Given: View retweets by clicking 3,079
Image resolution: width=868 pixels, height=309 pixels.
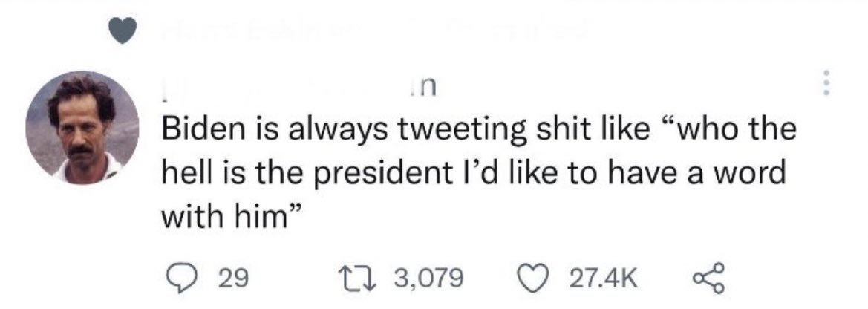Looking at the screenshot, I should coord(428,279).
